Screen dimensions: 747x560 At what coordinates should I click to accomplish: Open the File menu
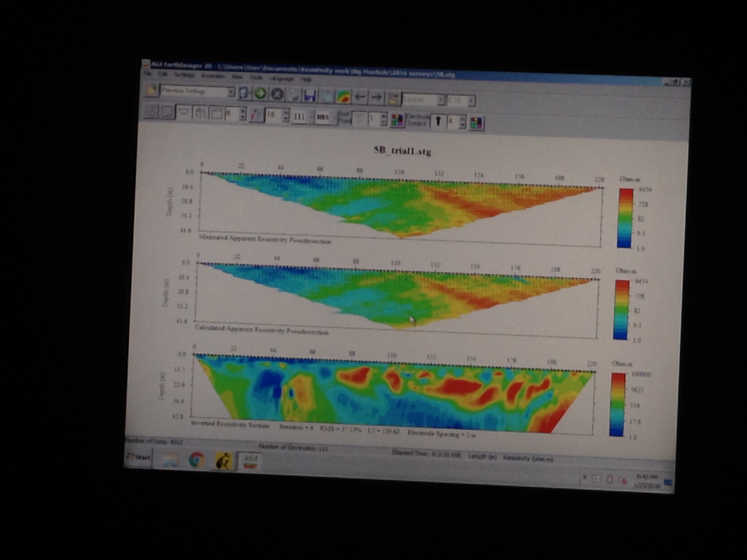pos(147,73)
